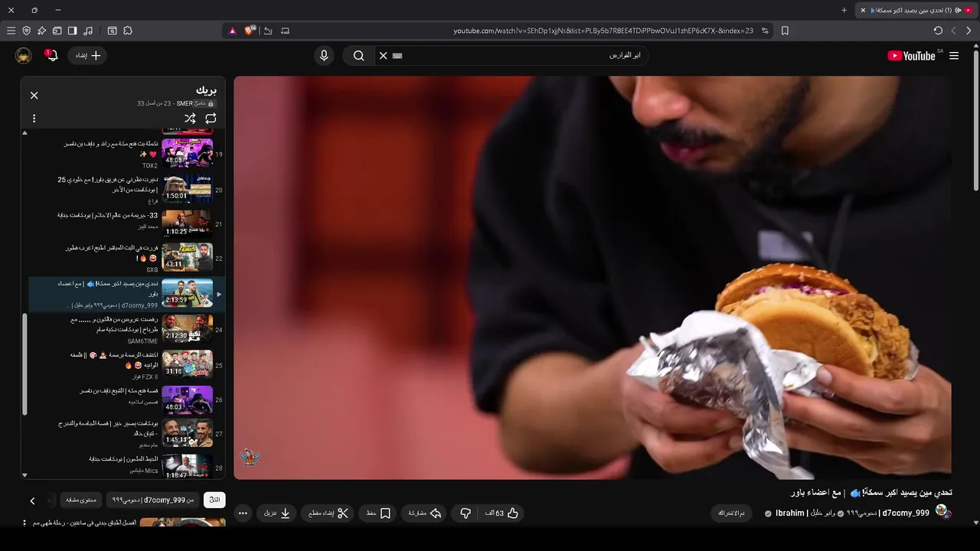980x551 pixels.
Task: Toggle playlist shuffle
Action: (x=190, y=119)
